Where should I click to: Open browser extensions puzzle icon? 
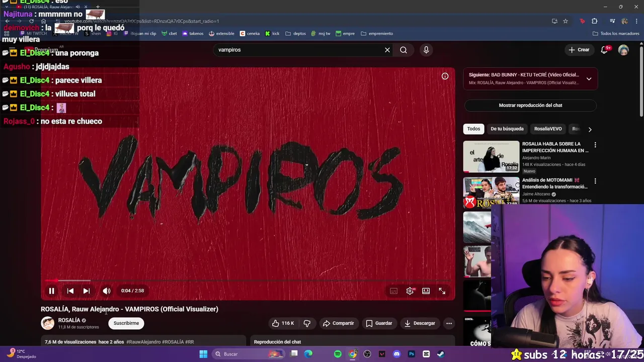pyautogui.click(x=595, y=21)
